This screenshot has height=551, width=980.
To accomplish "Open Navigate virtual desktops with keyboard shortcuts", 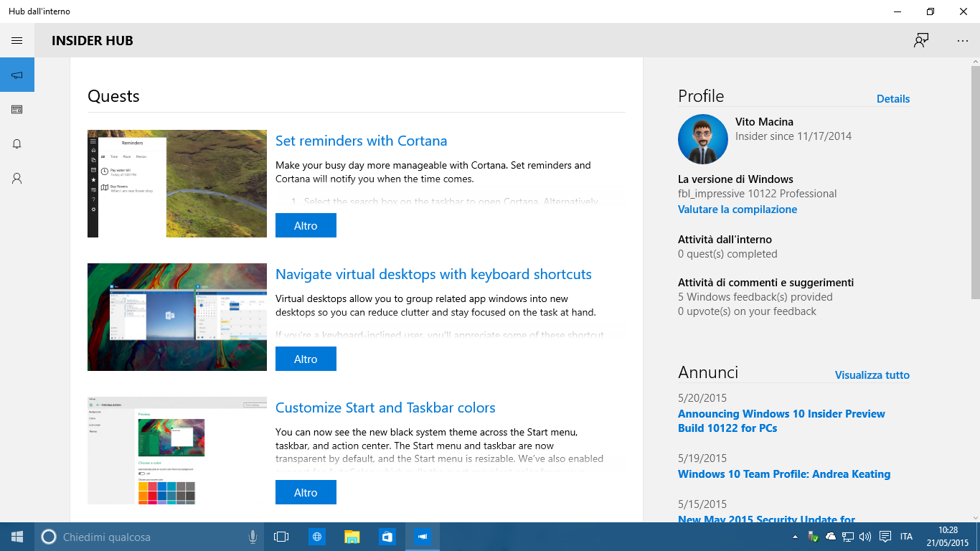I will click(433, 274).
